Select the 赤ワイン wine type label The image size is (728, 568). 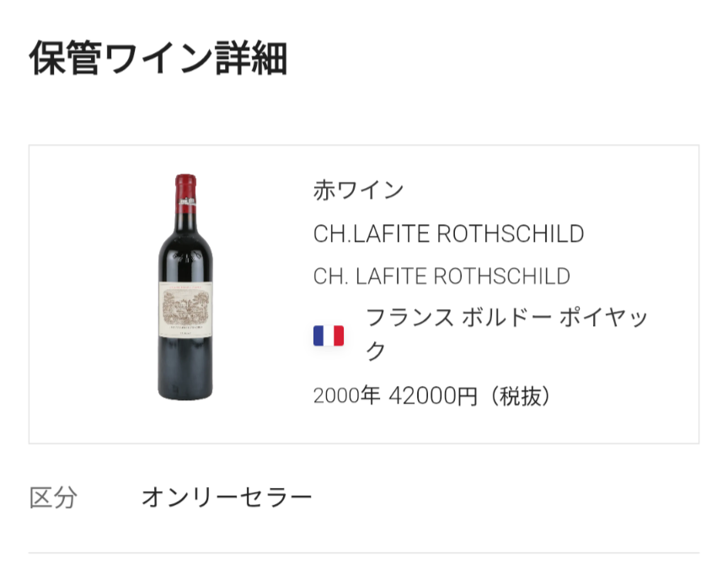point(358,190)
